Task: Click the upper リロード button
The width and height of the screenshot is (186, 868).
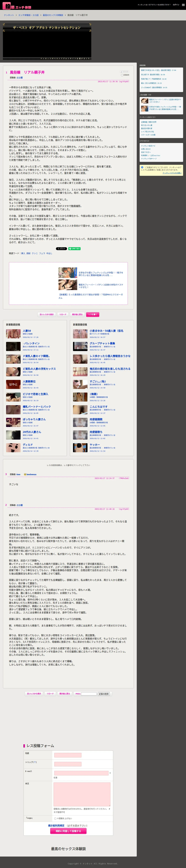Action: pos(63,314)
